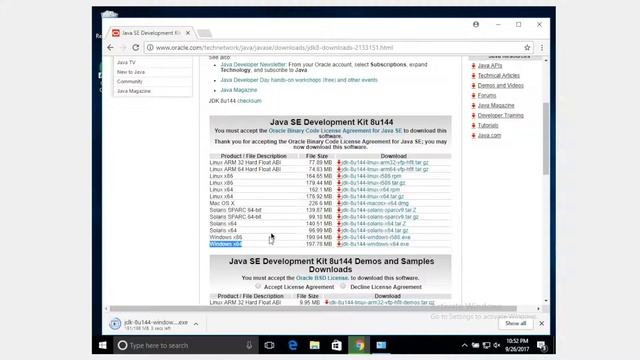Open Developer Training resource link
Image resolution: width=640 pixels, height=360 pixels.
pyautogui.click(x=500, y=116)
